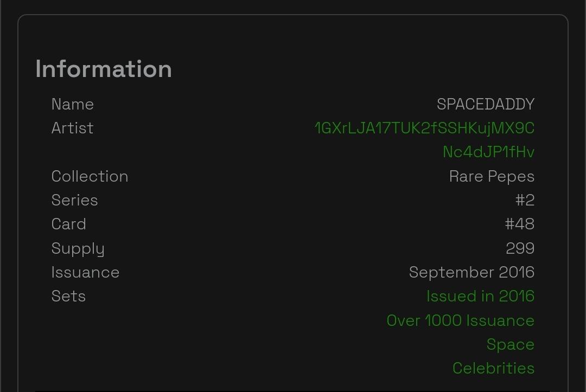Image resolution: width=586 pixels, height=392 pixels.
Task: Click the Rare Pepes collection value
Action: coord(492,176)
